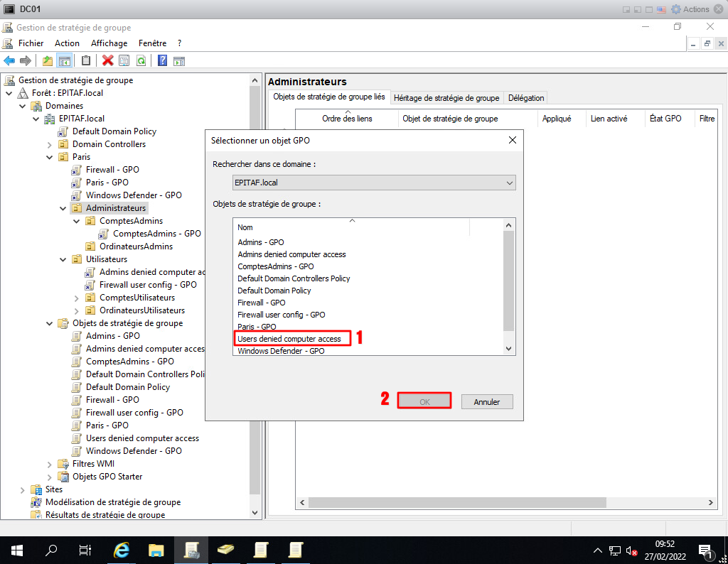Select Windows Defender - GPO under Paris

point(134,195)
